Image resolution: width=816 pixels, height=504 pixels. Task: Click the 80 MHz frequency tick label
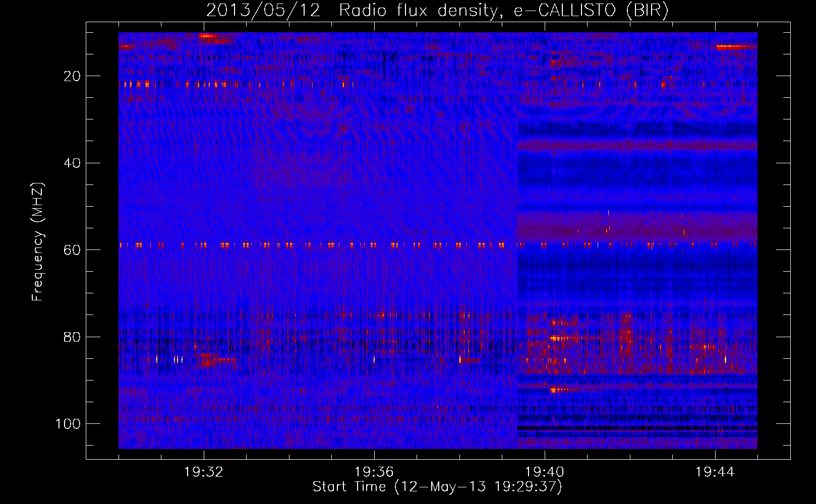click(73, 337)
